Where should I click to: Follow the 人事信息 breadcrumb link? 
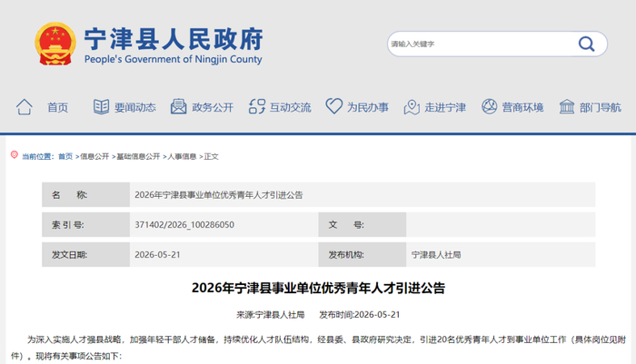pos(182,156)
